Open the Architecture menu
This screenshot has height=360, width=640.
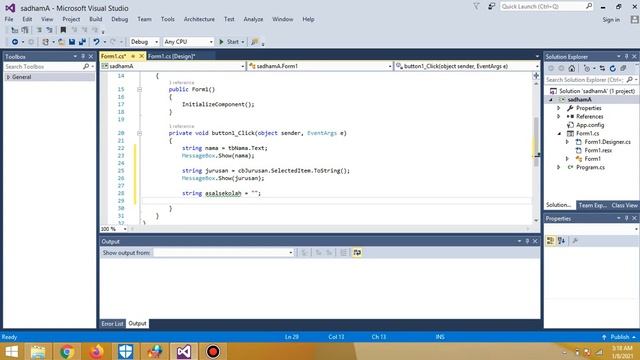(199, 19)
